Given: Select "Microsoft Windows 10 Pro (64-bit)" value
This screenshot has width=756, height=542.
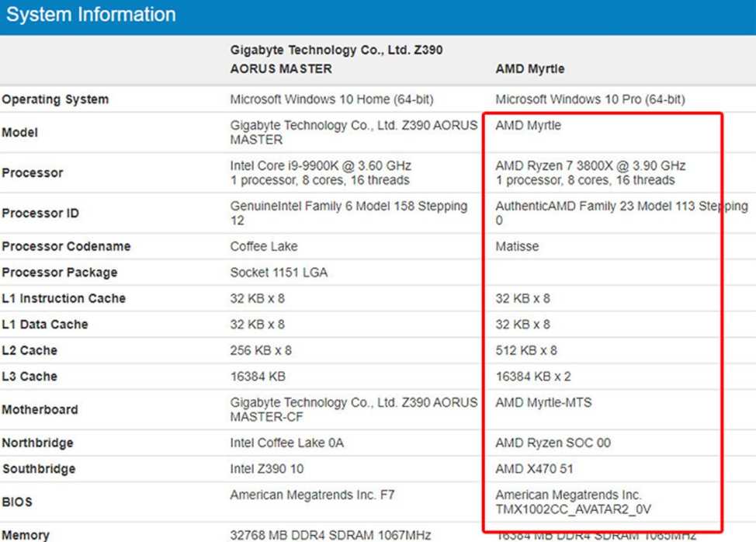Looking at the screenshot, I should (590, 99).
